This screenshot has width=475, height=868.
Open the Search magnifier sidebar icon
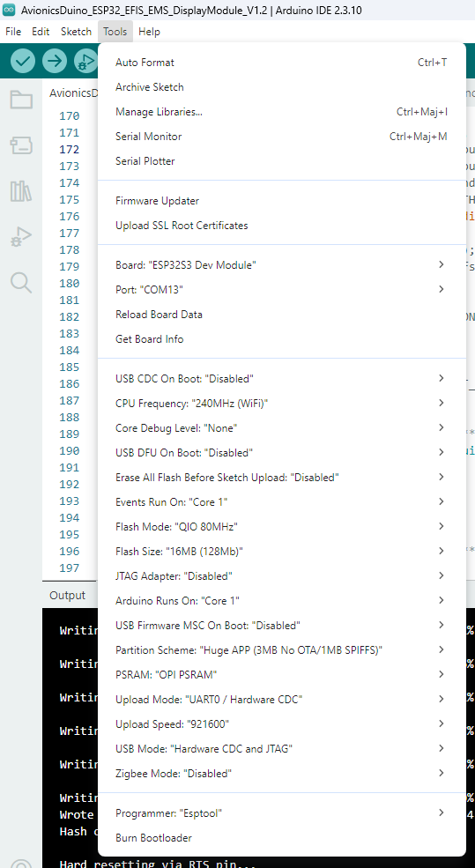[x=21, y=282]
